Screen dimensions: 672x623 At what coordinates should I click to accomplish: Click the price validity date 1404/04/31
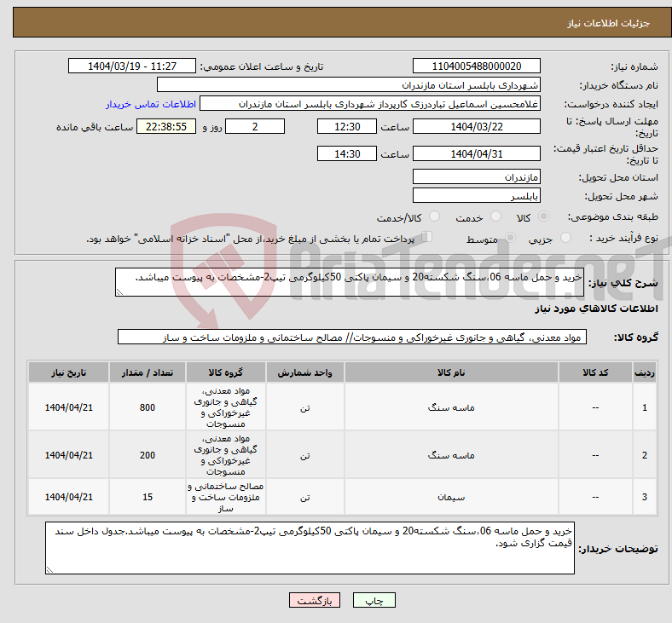click(x=476, y=153)
